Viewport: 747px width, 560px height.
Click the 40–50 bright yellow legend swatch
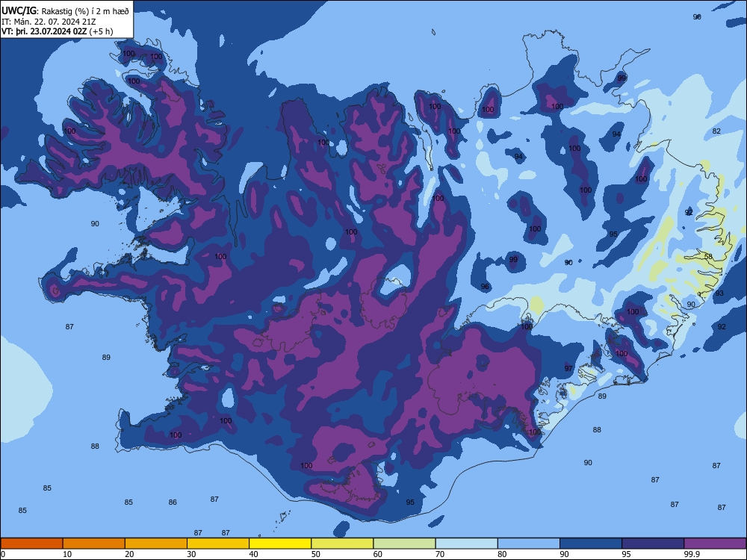pyautogui.click(x=280, y=544)
